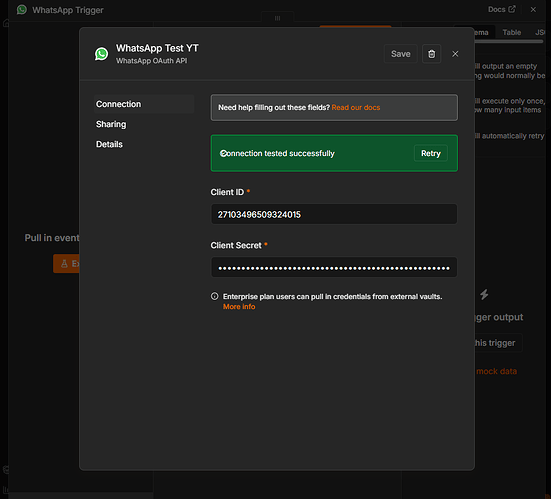Image resolution: width=551 pixels, height=499 pixels.
Task: Open Docs external link in WhatsApp Trigger panel
Action: click(x=501, y=9)
